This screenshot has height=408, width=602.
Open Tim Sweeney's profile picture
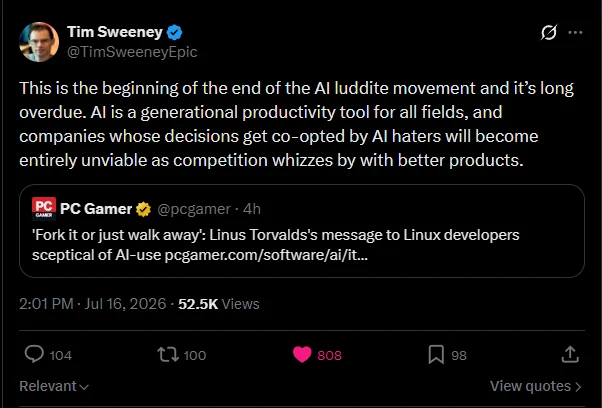pos(39,42)
